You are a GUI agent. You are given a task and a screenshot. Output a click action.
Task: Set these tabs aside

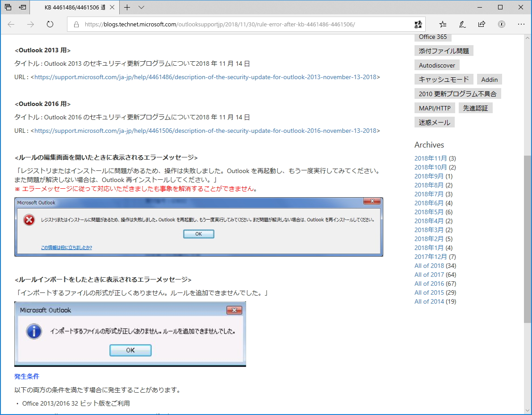(x=22, y=7)
